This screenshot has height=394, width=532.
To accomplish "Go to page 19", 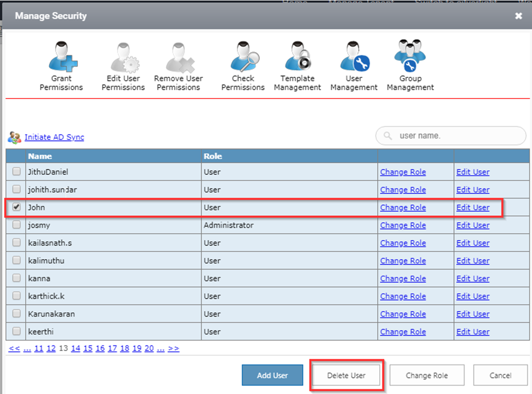I will click(137, 349).
